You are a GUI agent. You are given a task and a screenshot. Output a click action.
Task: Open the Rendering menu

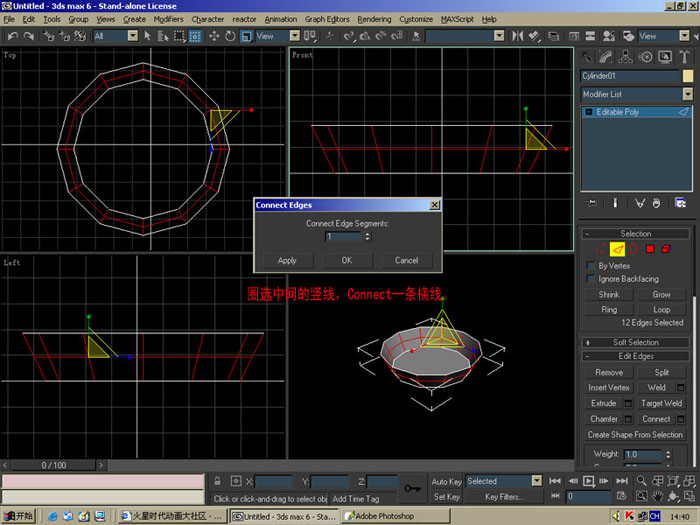click(x=374, y=19)
